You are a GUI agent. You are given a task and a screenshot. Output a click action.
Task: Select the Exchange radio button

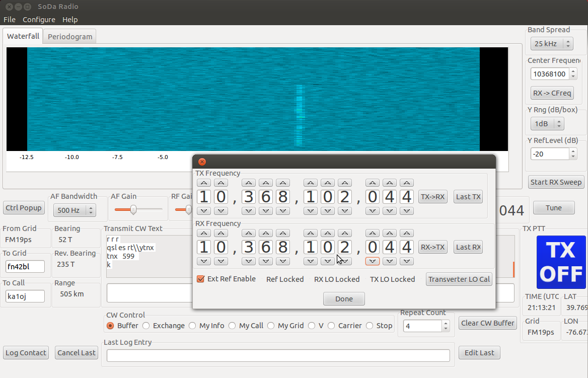click(146, 326)
